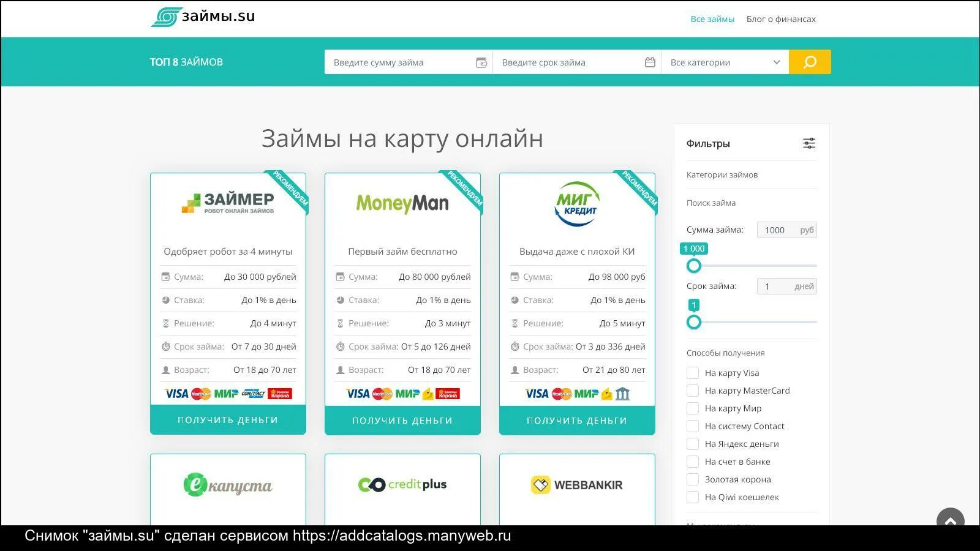The image size is (980, 551).
Task: Click wallet icon in loan amount field
Action: click(481, 62)
